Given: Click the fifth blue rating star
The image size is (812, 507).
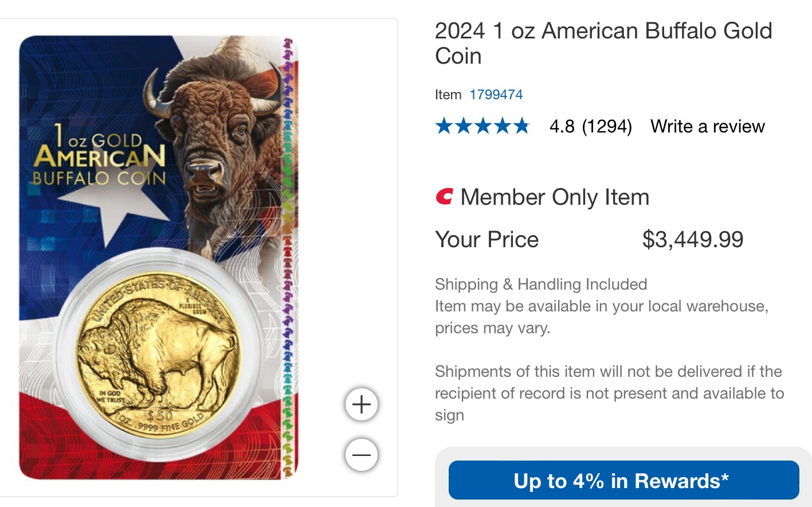Looking at the screenshot, I should [x=521, y=126].
